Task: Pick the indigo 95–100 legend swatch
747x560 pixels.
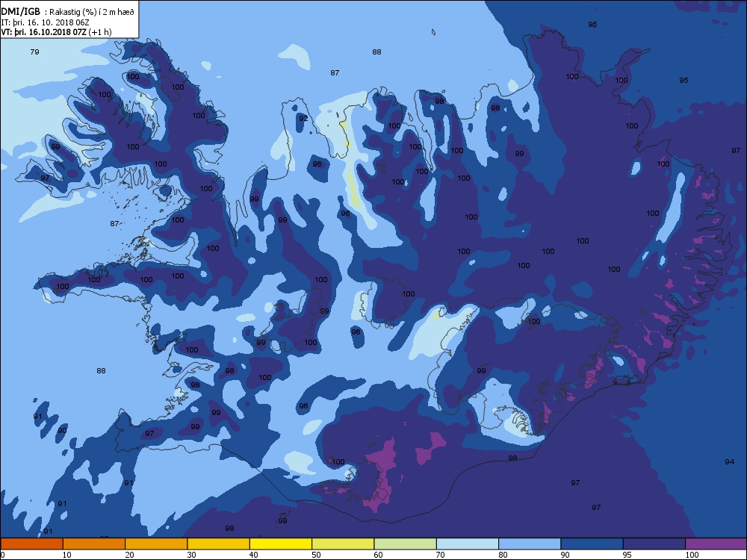Action: coord(654,544)
